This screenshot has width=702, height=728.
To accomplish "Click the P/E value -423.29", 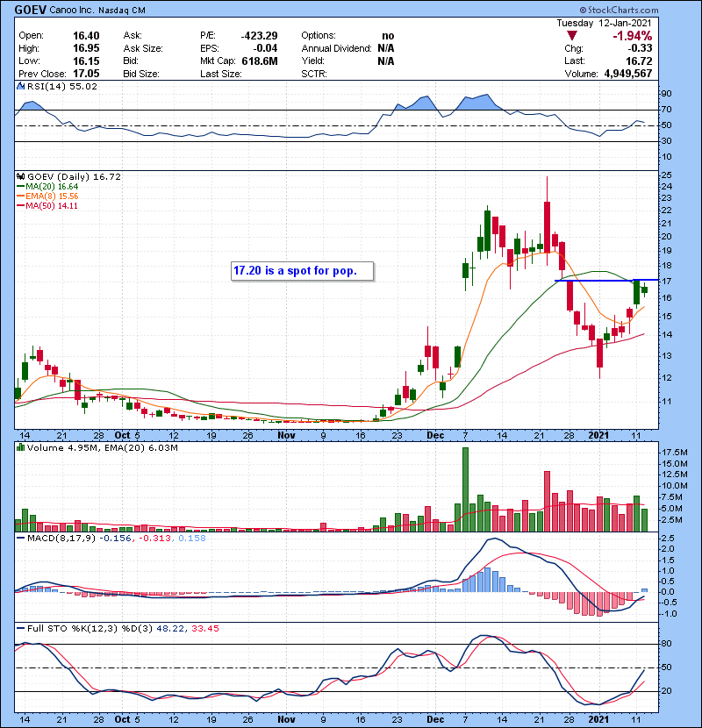I will (259, 36).
